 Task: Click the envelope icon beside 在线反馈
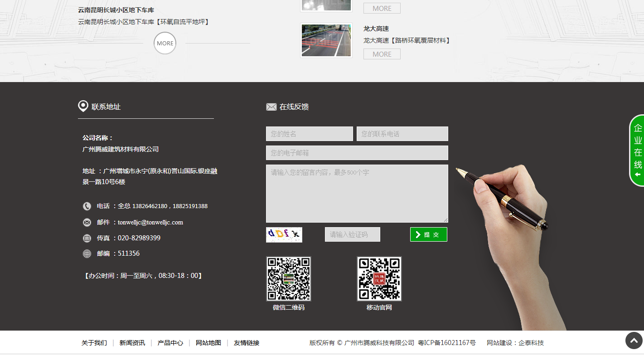coord(271,107)
